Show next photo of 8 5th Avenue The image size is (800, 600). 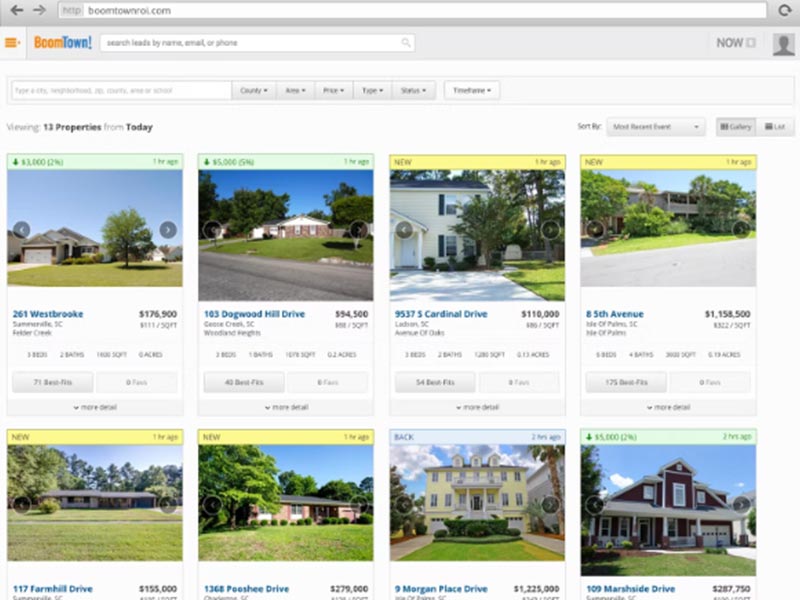741,230
